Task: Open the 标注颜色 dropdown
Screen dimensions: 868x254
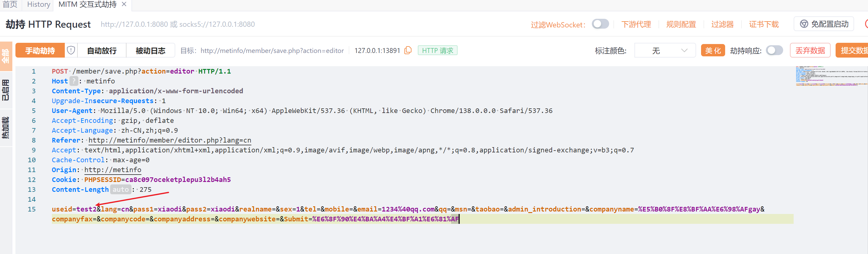Action: coord(664,50)
